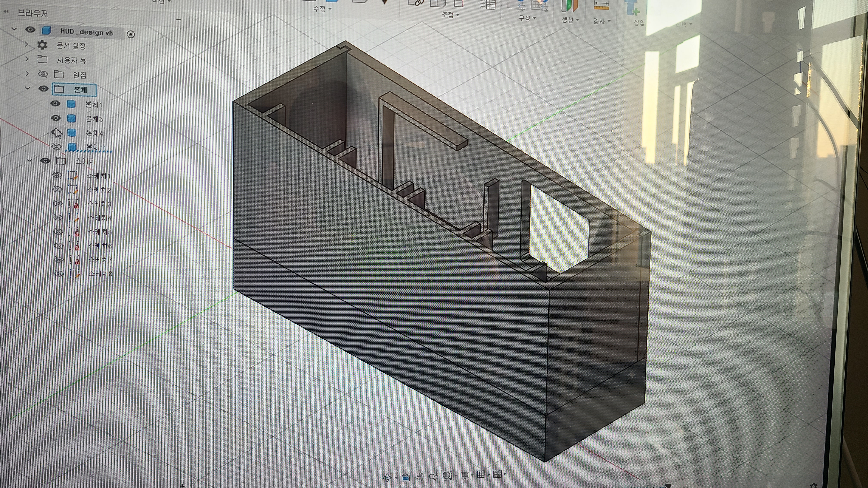Expand the 문서 설정 tree node
This screenshot has height=488, width=868.
[27, 45]
